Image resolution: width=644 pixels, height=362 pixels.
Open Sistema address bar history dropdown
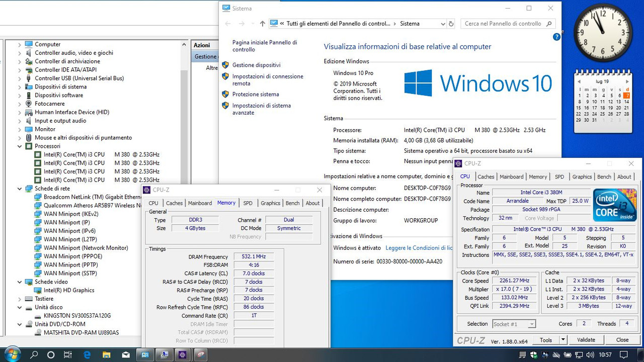(443, 24)
